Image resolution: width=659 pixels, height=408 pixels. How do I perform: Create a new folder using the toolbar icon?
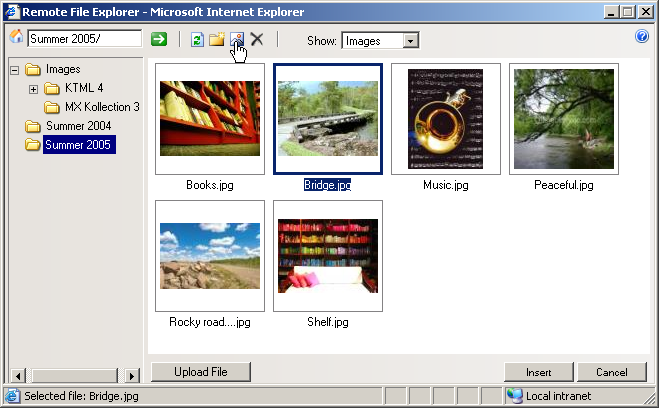[217, 39]
